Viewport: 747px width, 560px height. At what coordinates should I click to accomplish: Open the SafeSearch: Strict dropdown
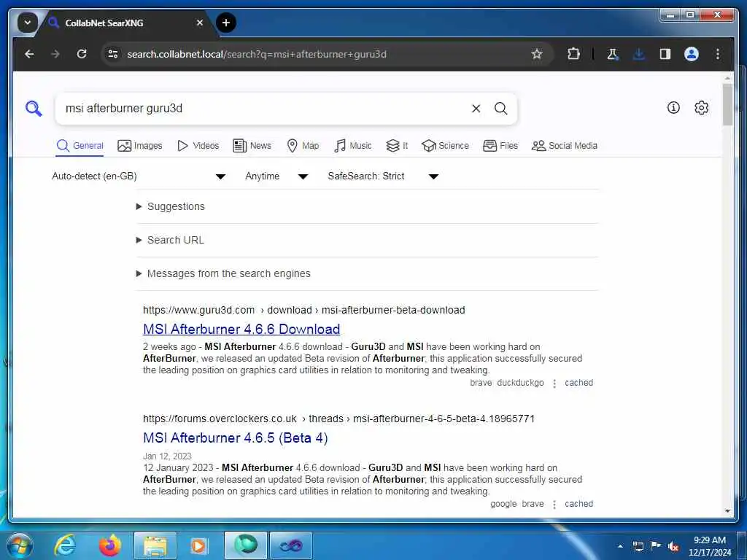click(383, 176)
